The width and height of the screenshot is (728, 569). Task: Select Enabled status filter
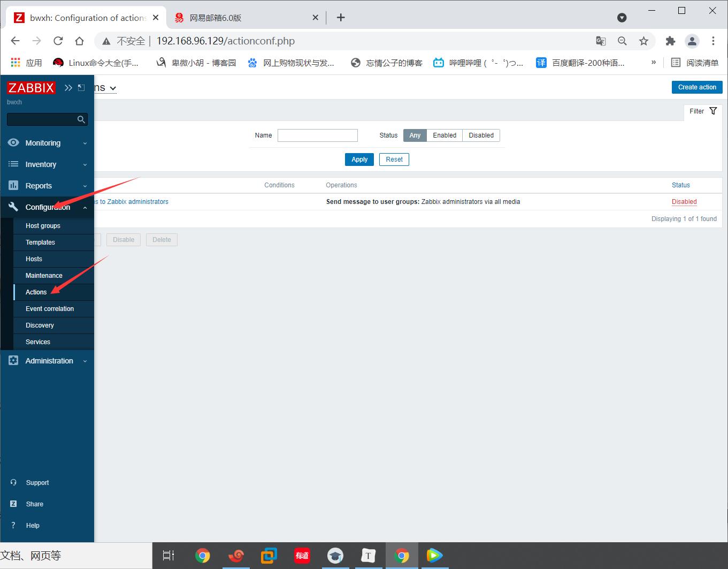445,135
